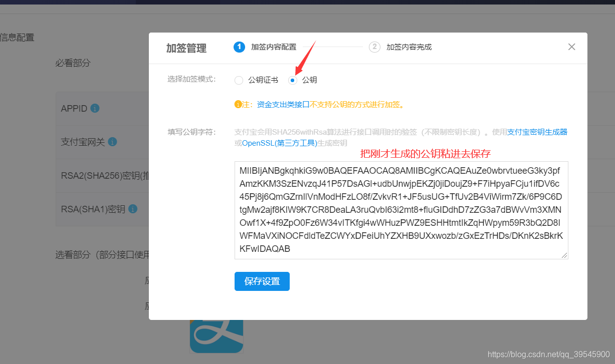Click the info icon next to 支付宝网关

click(113, 142)
